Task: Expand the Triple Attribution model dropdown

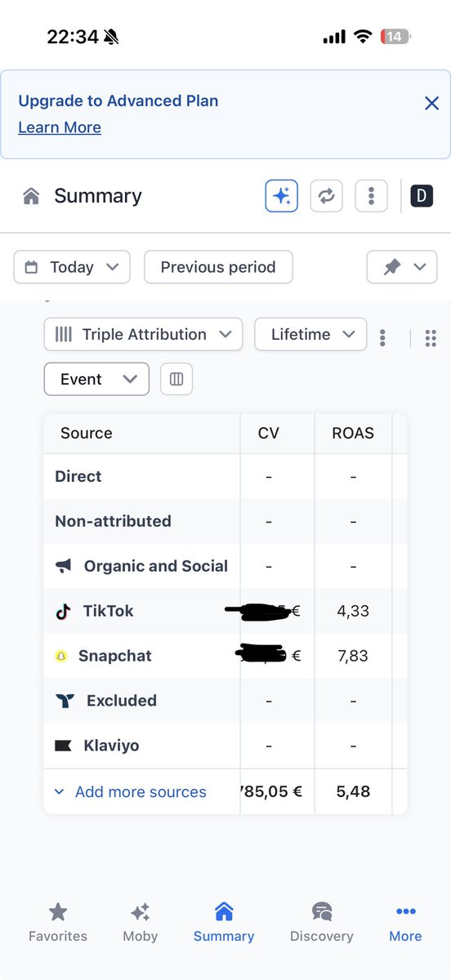Action: click(x=143, y=334)
